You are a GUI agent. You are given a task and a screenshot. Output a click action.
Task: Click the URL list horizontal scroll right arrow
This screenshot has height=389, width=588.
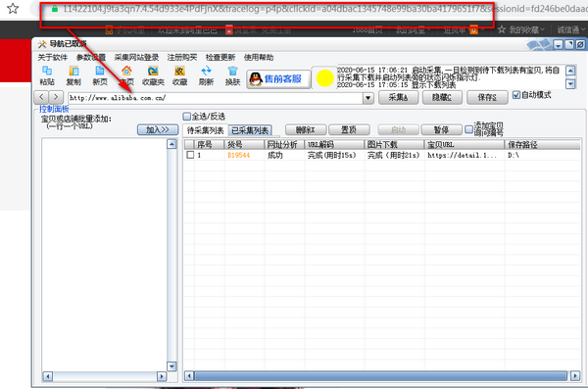(162, 376)
